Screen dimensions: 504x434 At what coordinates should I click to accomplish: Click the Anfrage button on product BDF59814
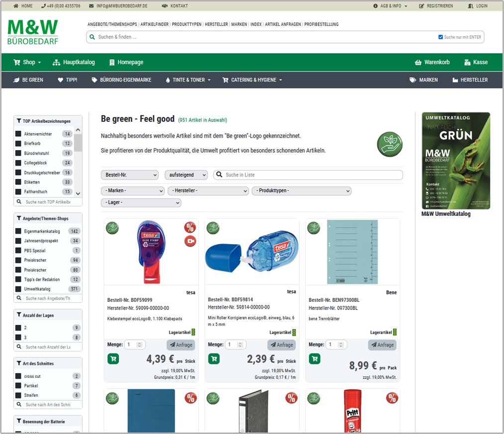(x=282, y=345)
